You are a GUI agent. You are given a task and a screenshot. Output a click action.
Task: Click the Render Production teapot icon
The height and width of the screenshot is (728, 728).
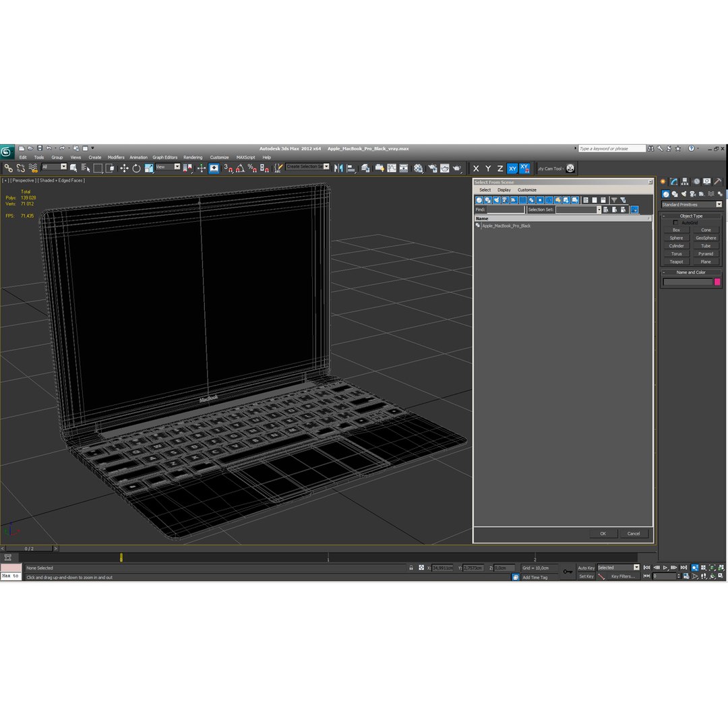point(457,168)
